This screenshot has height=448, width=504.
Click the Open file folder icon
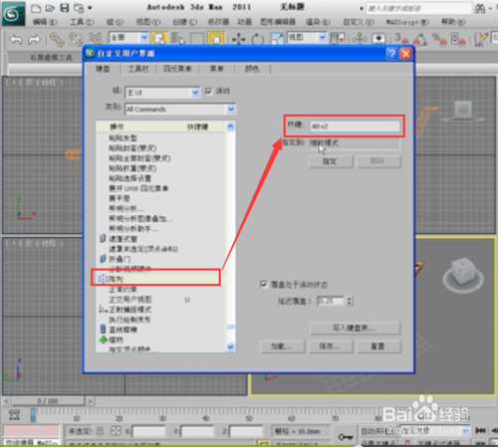click(x=50, y=8)
